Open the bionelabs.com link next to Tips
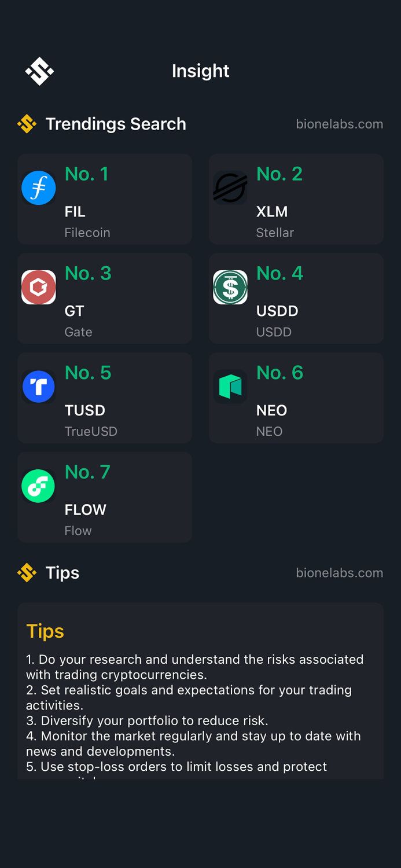The width and height of the screenshot is (401, 868). click(x=339, y=573)
